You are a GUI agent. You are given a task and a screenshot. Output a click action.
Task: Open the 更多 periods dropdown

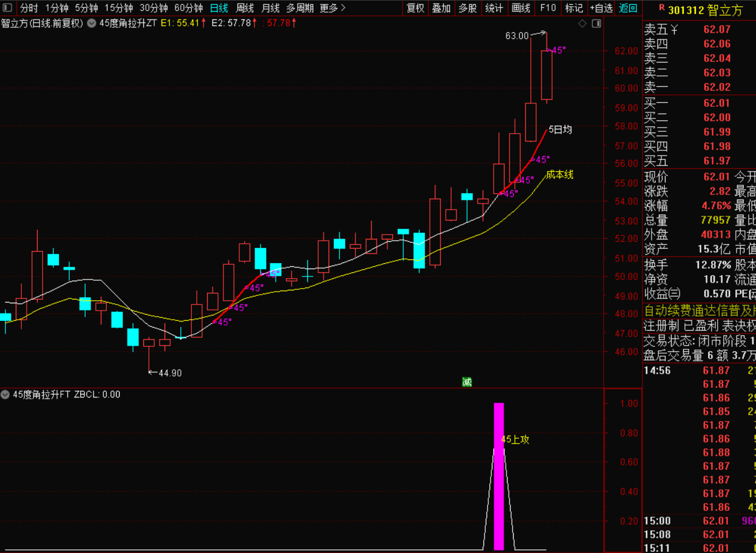(332, 8)
